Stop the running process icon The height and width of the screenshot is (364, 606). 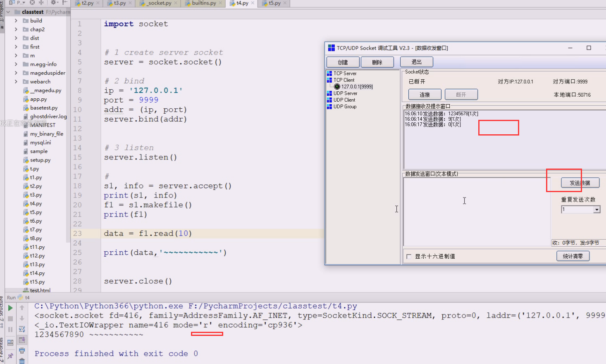point(10,318)
